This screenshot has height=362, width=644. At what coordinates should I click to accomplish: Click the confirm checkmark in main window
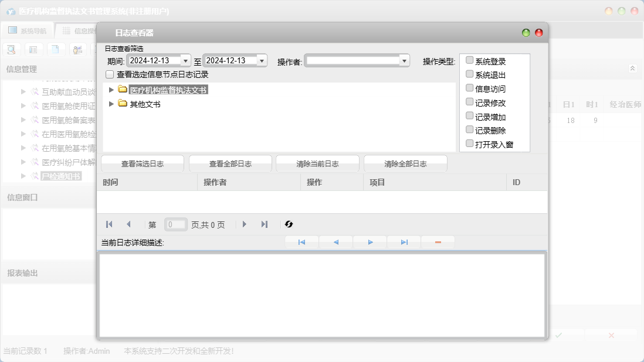(558, 336)
